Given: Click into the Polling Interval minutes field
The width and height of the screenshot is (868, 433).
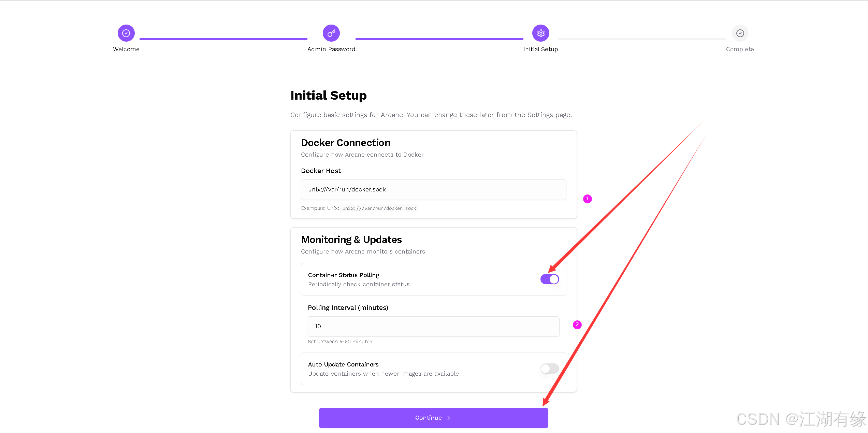Looking at the screenshot, I should 434,327.
